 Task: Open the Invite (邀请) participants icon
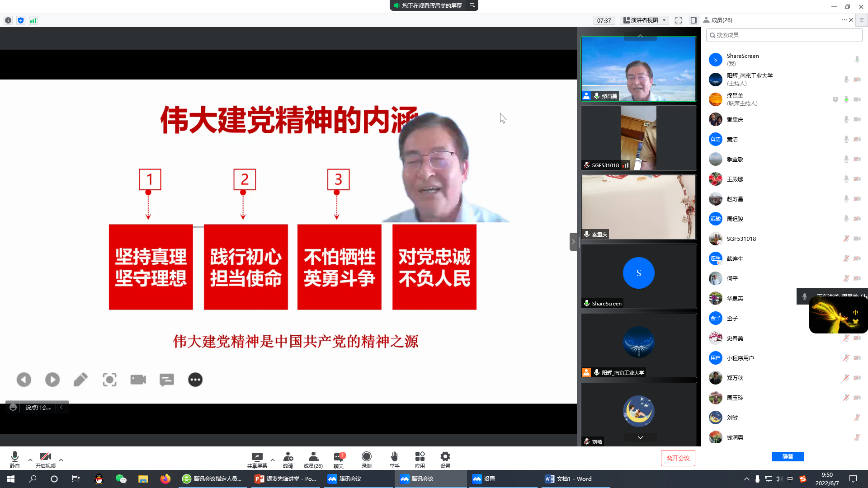288,457
